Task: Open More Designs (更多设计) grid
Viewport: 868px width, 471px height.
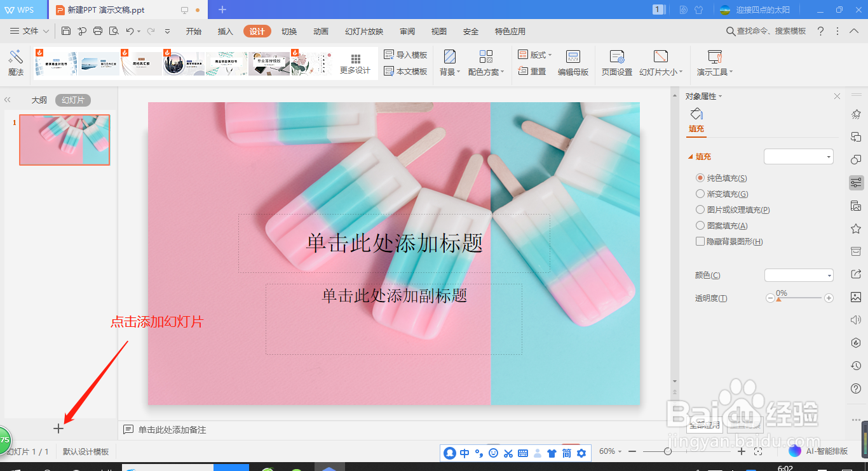Action: click(x=355, y=63)
